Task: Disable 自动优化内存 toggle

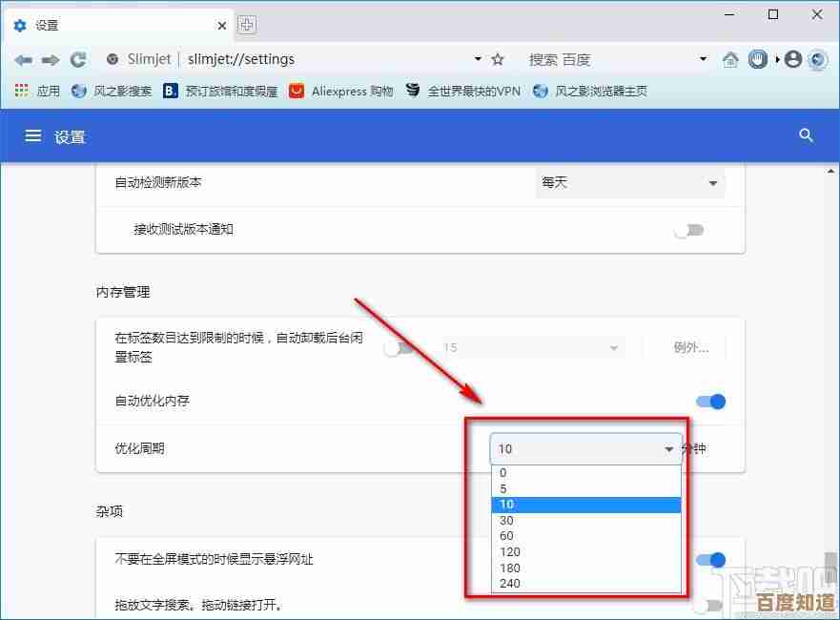Action: point(711,402)
